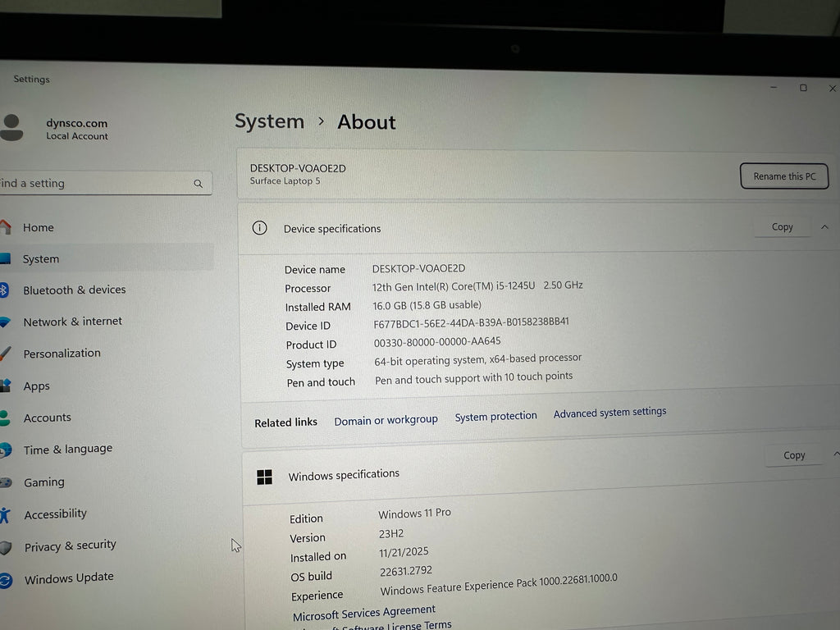Screen dimensions: 840x630
Task: Select the user account avatar for dynsco.com
Action: (13, 129)
